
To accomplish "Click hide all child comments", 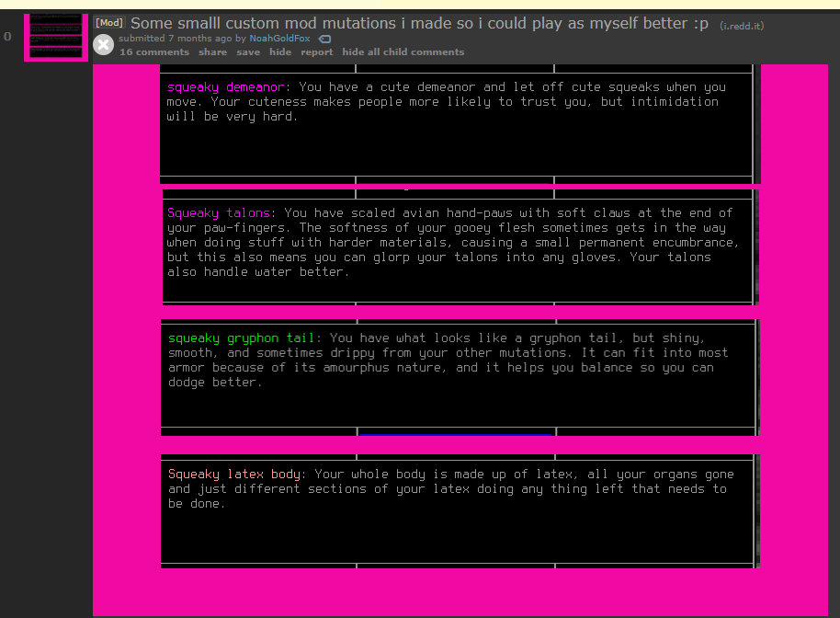I will [x=403, y=52].
